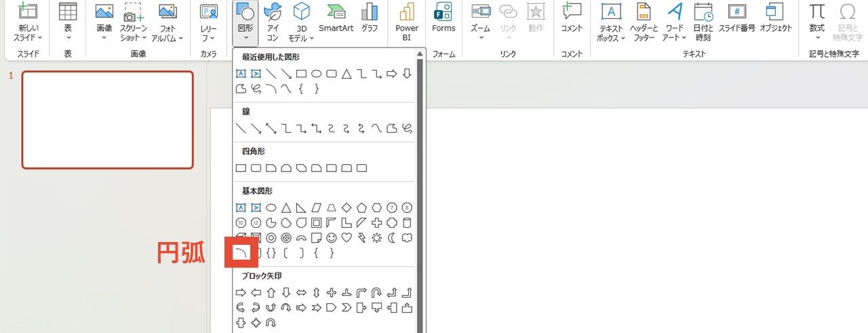The width and height of the screenshot is (868, 333).
Task: Select the No Symbol prohibition shape
Action: pos(285,237)
